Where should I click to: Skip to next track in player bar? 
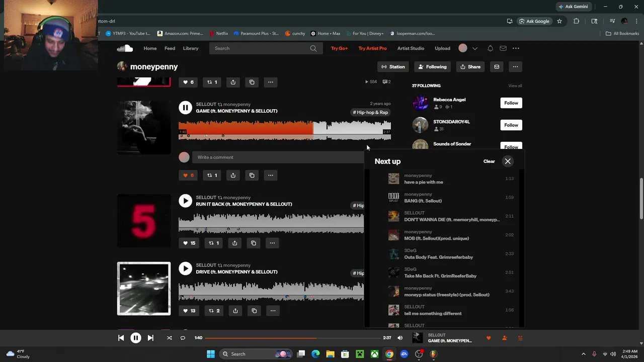click(x=150, y=338)
